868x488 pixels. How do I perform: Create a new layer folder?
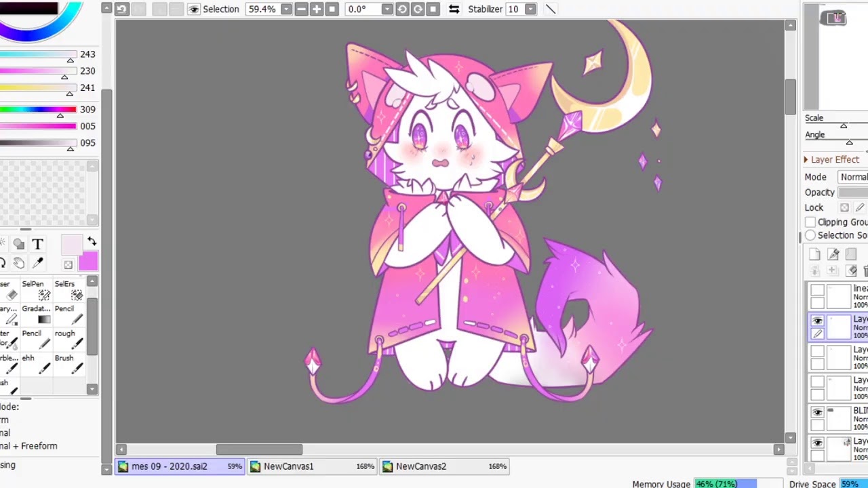tap(851, 254)
